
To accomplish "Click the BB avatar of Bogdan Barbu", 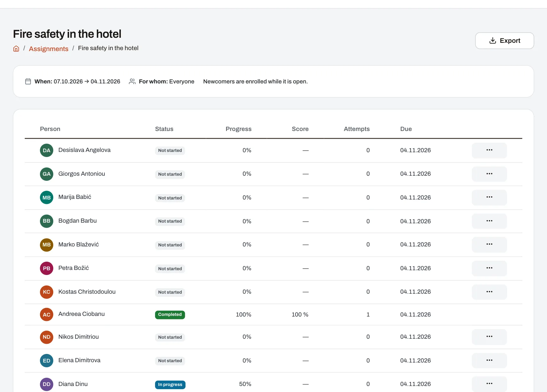I will [x=47, y=221].
